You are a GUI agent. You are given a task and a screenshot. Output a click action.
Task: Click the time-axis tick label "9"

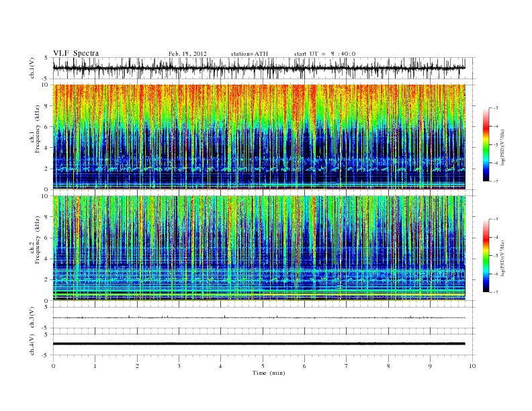(x=430, y=366)
